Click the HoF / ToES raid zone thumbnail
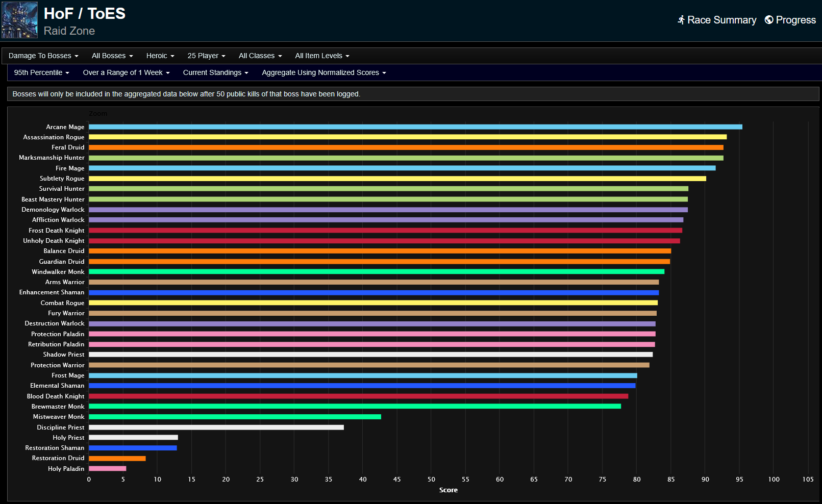The height and width of the screenshot is (504, 822). click(x=19, y=20)
